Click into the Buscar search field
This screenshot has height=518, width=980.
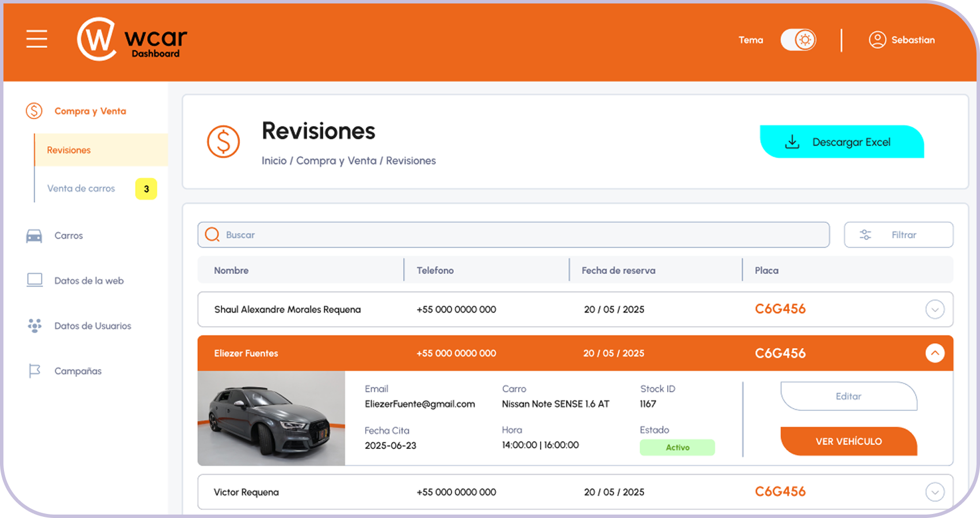click(x=518, y=235)
